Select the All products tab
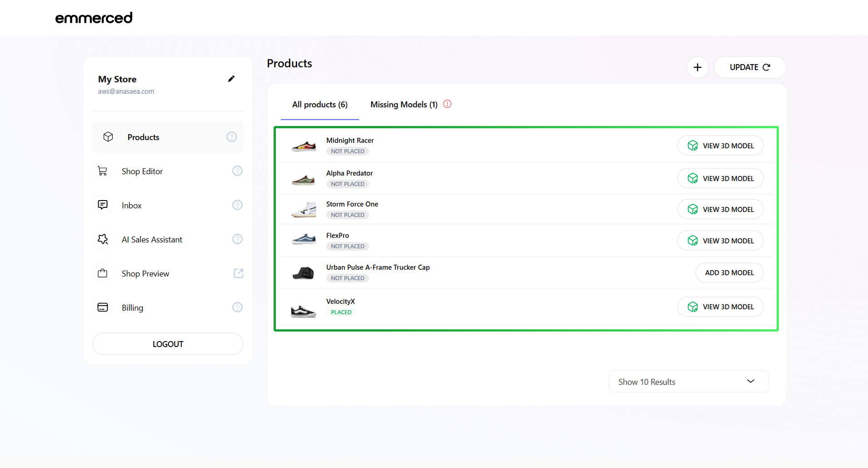This screenshot has height=468, width=868. tap(319, 105)
